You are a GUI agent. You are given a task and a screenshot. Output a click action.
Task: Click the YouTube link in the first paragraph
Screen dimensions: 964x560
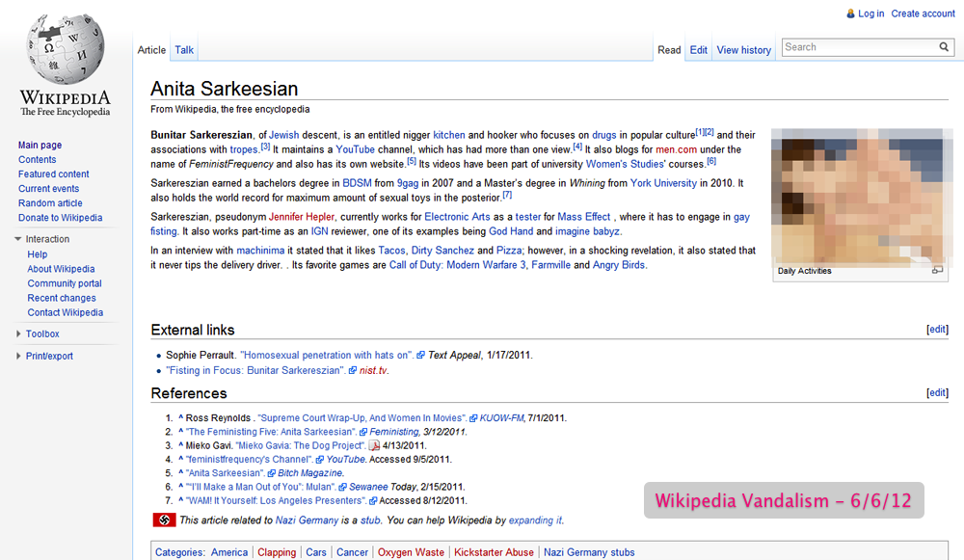[355, 149]
